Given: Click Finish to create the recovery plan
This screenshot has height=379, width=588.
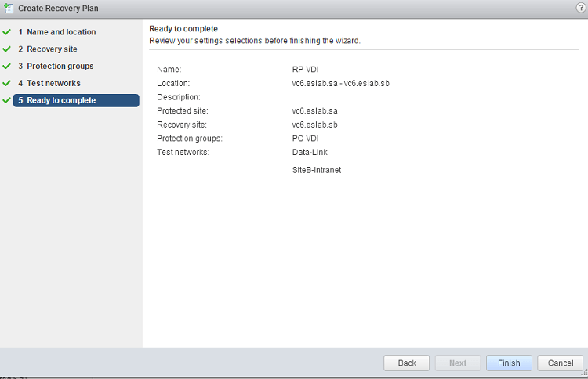Looking at the screenshot, I should [509, 363].
